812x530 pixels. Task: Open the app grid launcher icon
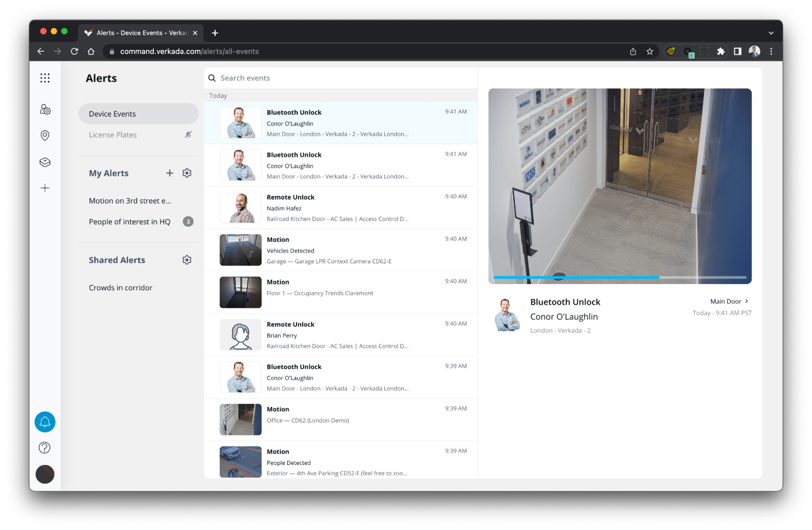point(45,78)
